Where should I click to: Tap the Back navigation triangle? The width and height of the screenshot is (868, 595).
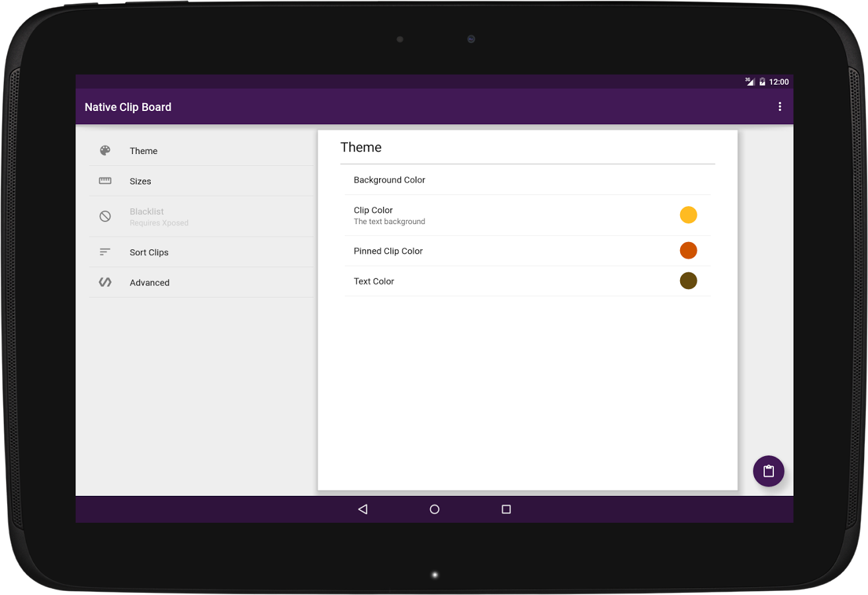(363, 509)
